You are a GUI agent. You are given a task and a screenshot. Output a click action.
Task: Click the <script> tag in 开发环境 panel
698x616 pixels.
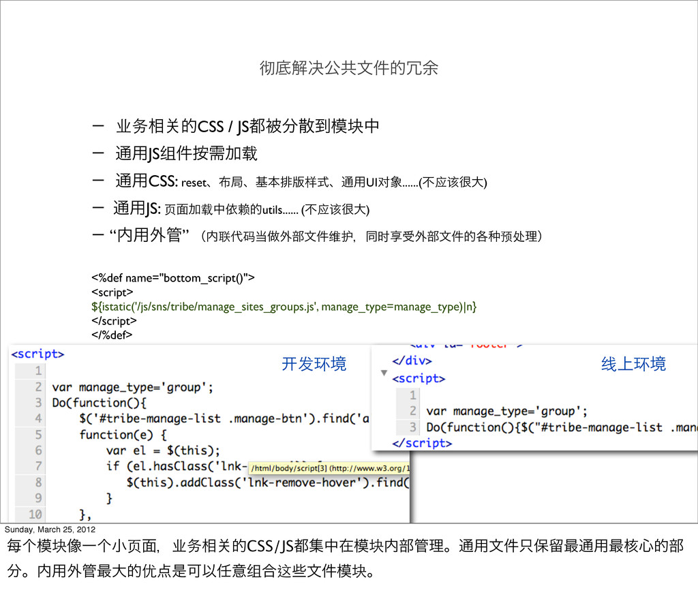click(38, 354)
